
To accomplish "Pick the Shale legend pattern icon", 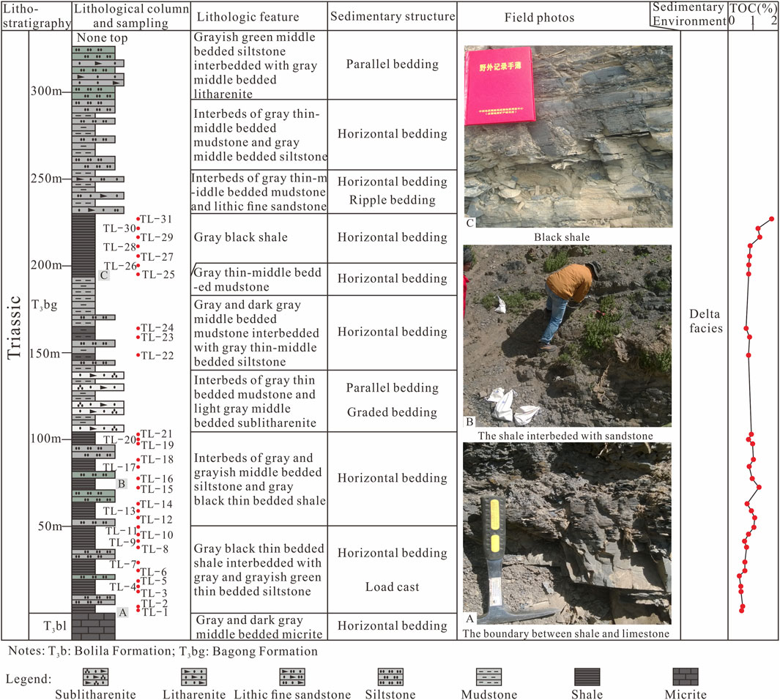I will [587, 677].
